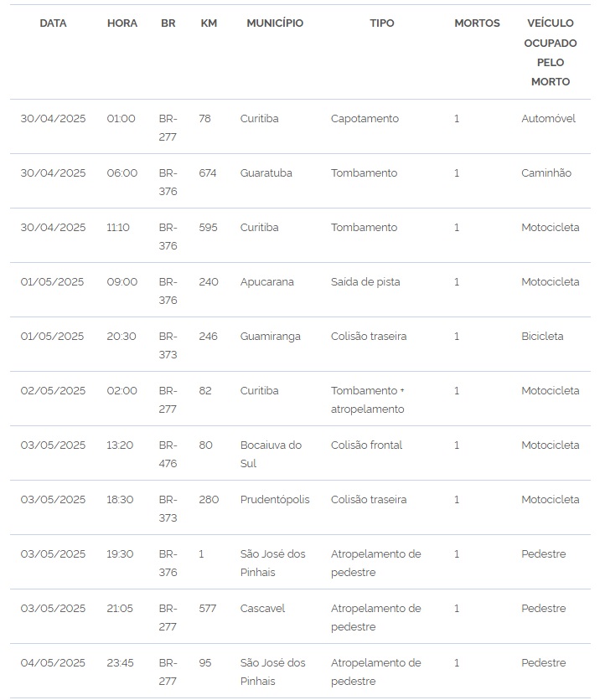This screenshot has width=605, height=700.
Task: Click the TIPO column header
Action: tap(382, 23)
